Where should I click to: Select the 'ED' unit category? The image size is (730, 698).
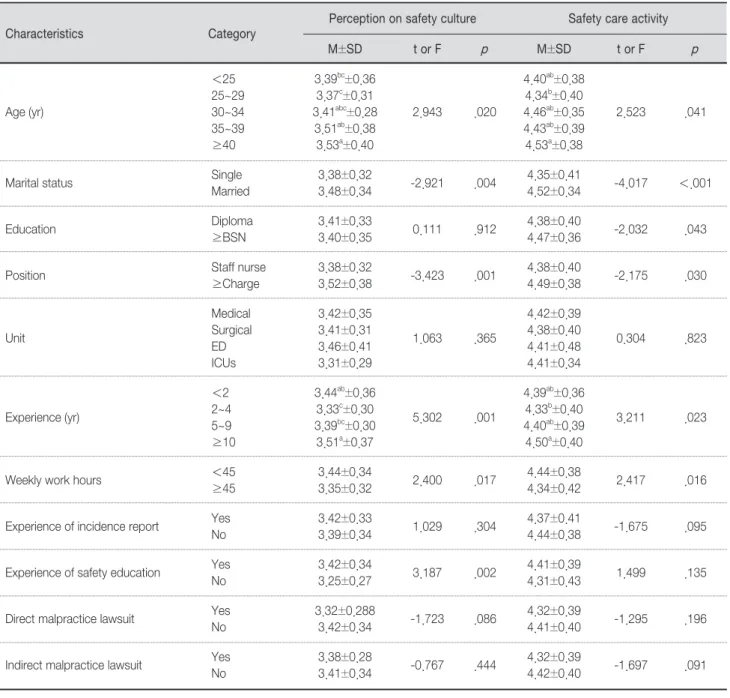(219, 346)
